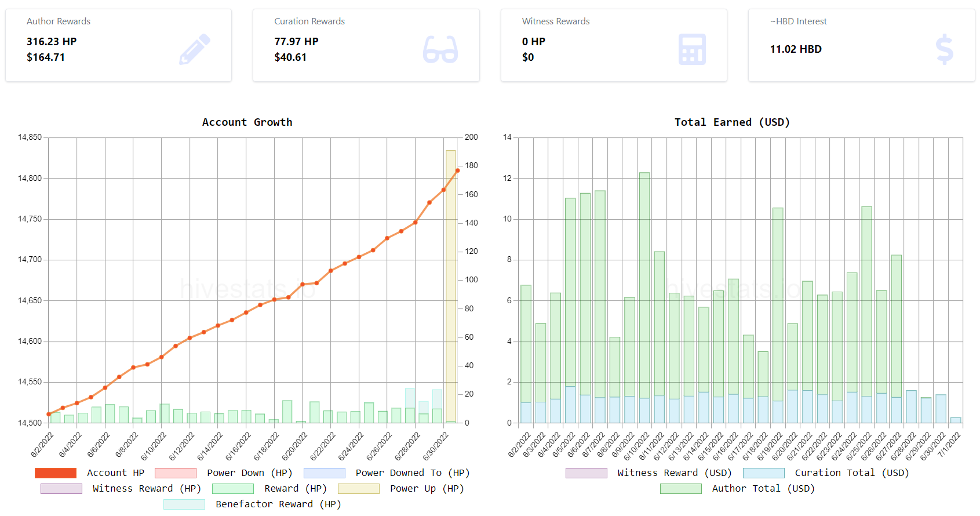
Task: Click the 14,850 axis label on Account Growth
Action: coord(30,137)
